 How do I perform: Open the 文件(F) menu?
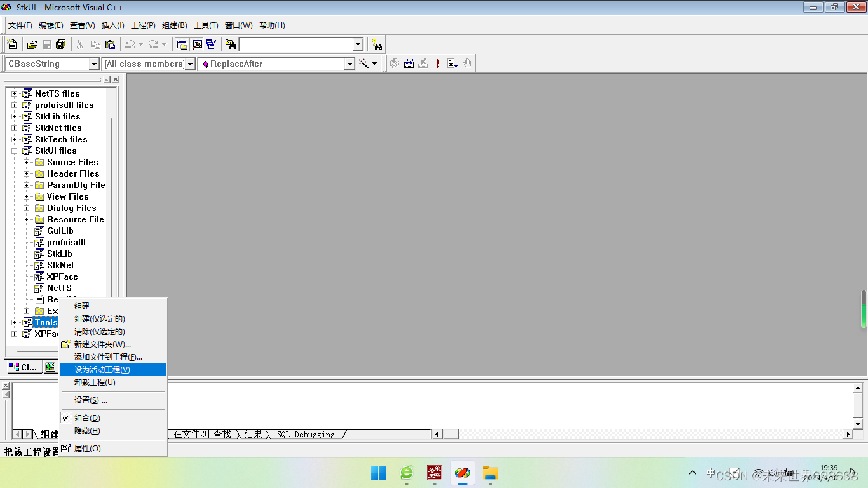pos(20,25)
